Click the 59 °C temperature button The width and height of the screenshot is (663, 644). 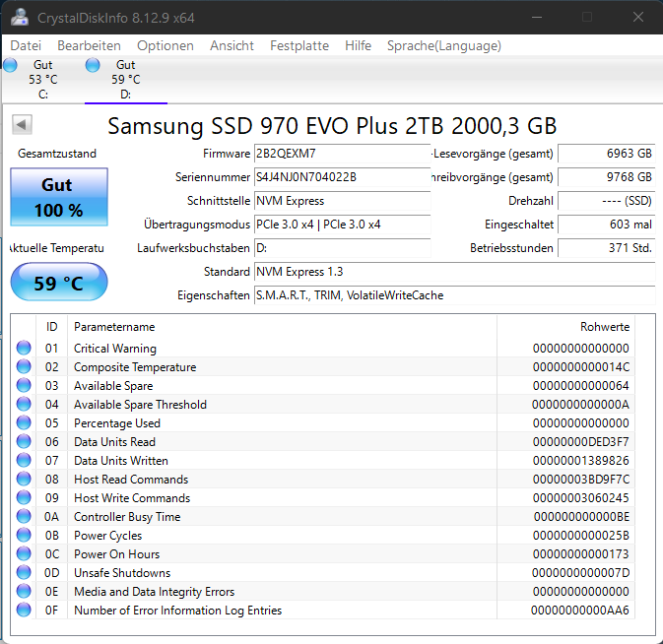tap(59, 282)
